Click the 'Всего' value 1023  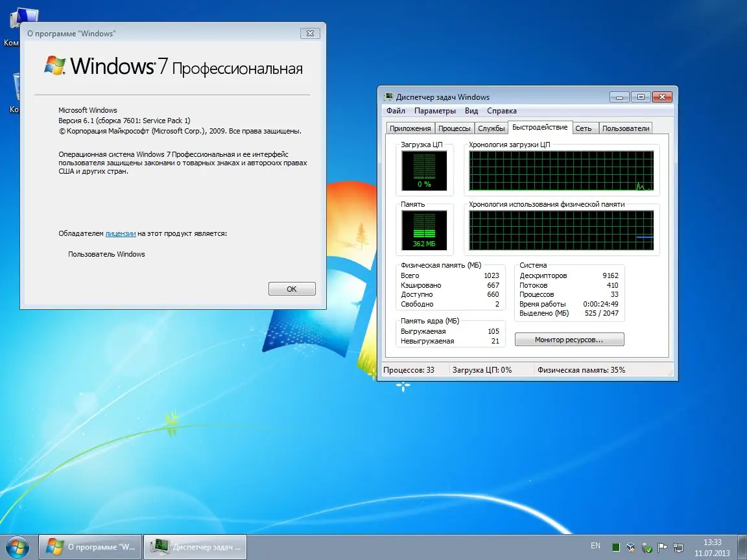492,275
